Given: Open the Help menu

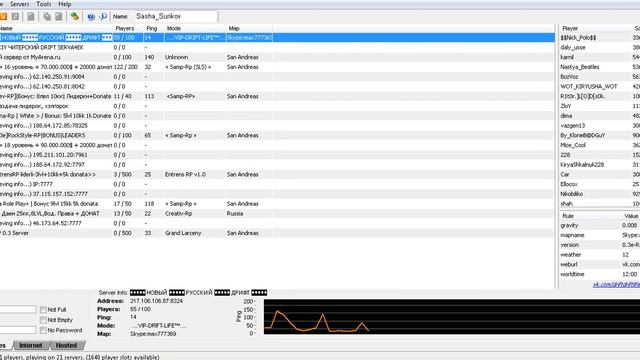Looking at the screenshot, I should (64, 4).
